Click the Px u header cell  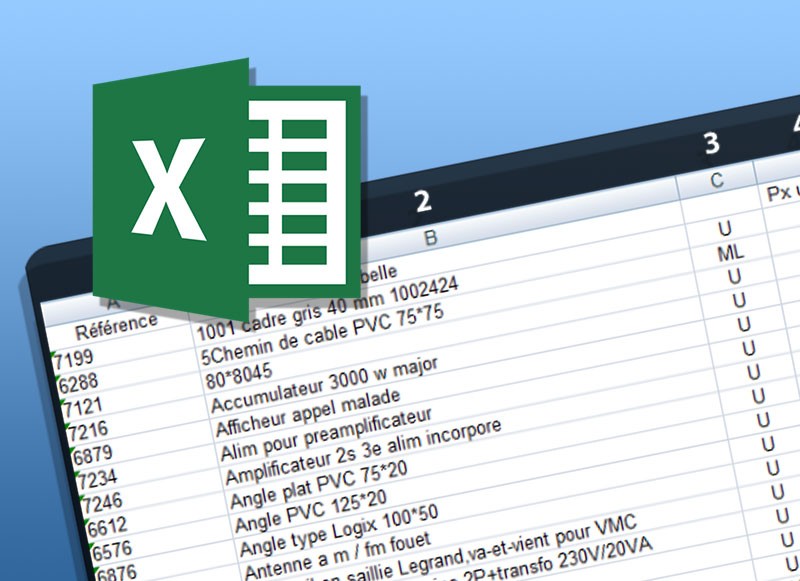tap(783, 192)
